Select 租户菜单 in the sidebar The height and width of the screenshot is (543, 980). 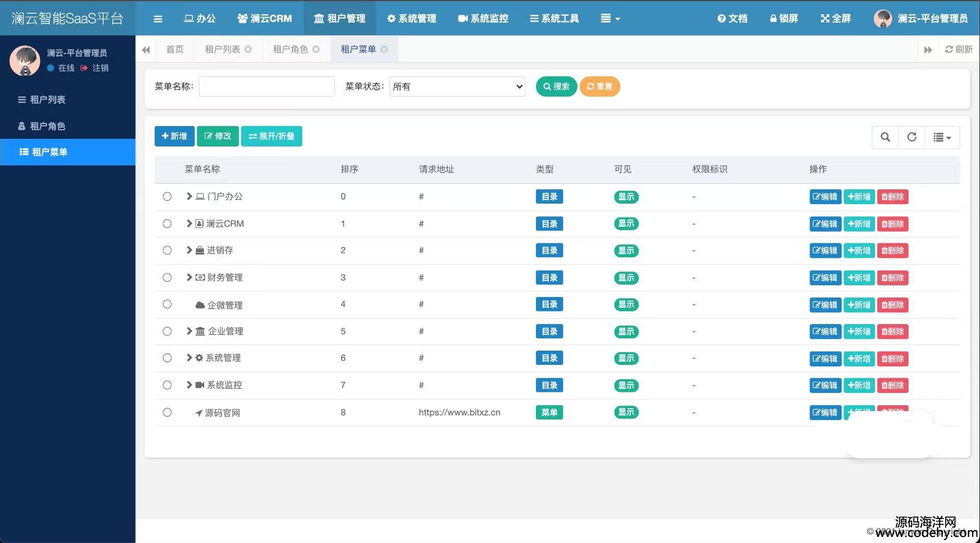pyautogui.click(x=67, y=152)
